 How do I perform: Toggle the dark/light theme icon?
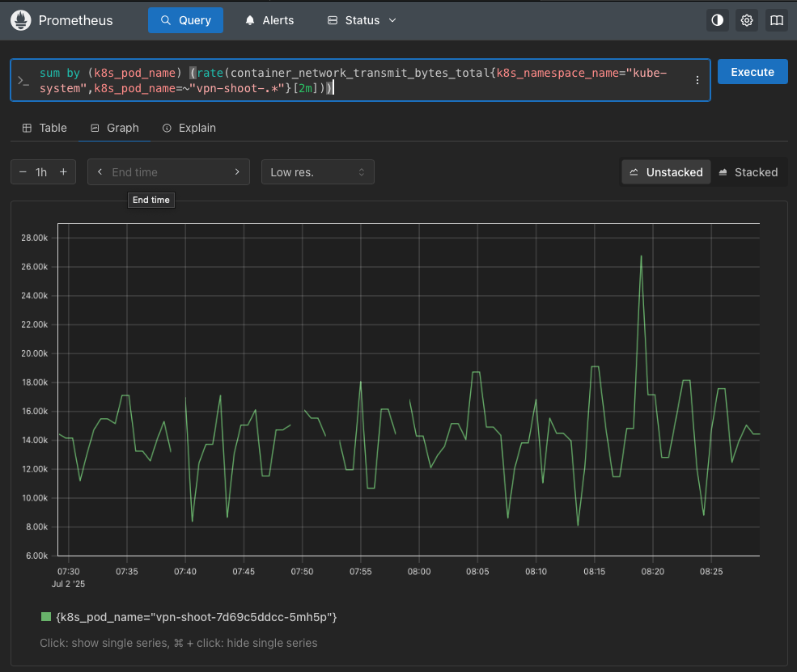click(x=717, y=20)
